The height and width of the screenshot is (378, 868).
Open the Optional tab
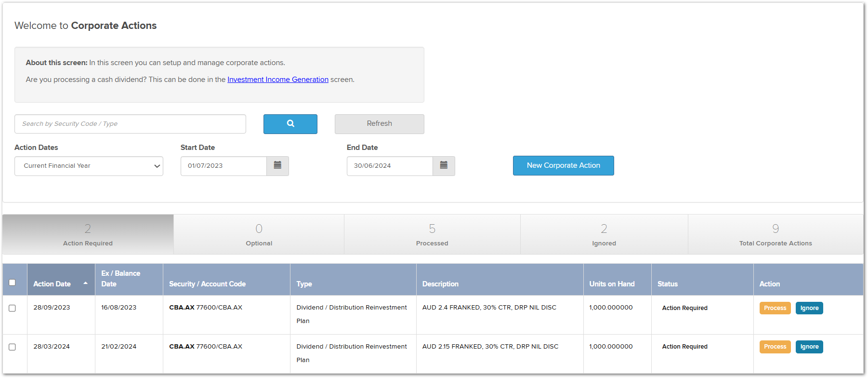tap(259, 234)
